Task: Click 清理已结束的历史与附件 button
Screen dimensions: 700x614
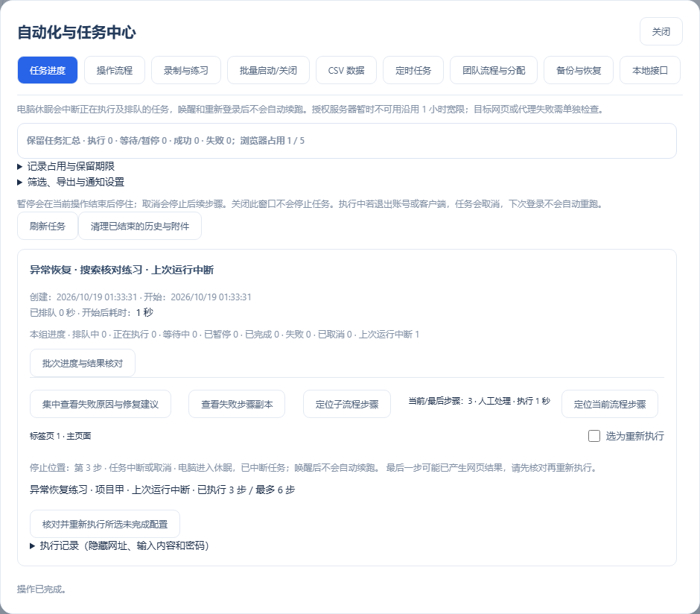Action: 140,226
